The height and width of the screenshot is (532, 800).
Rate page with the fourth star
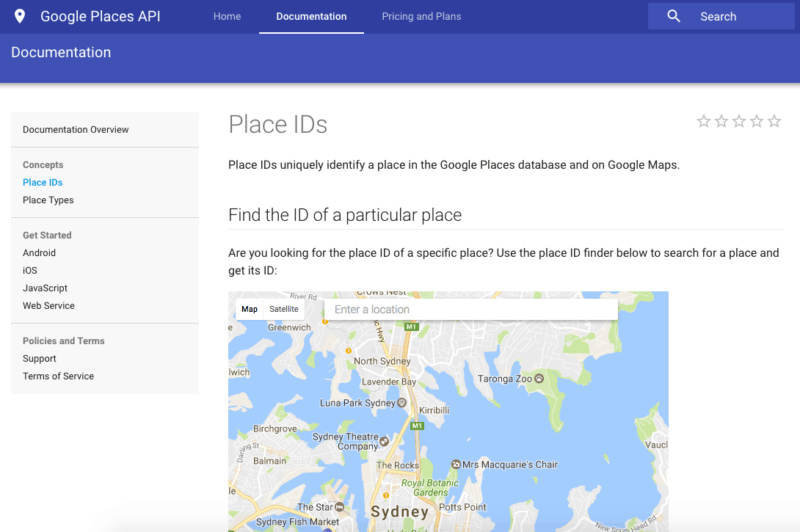point(757,121)
